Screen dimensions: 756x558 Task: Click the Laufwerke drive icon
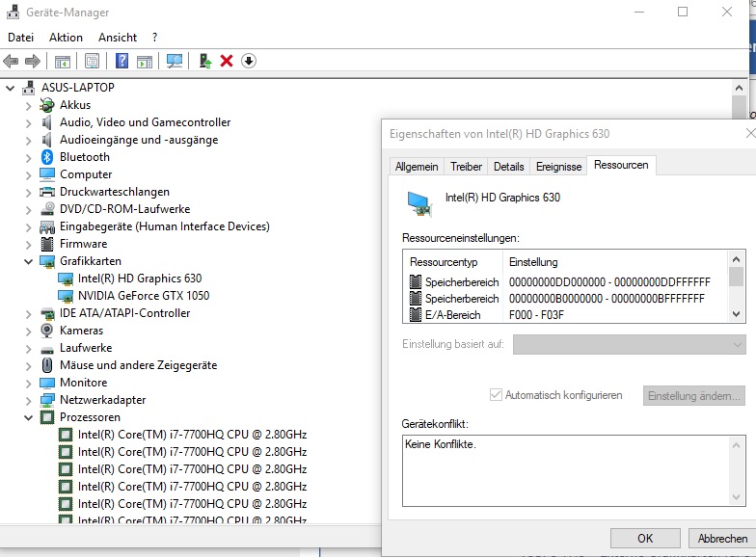47,349
